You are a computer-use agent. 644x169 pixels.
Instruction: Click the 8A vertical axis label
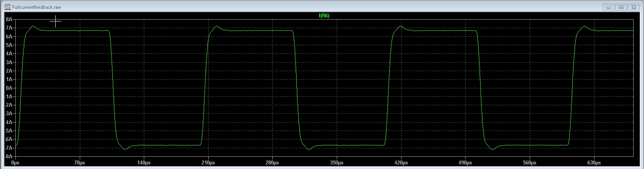pyautogui.click(x=10, y=19)
